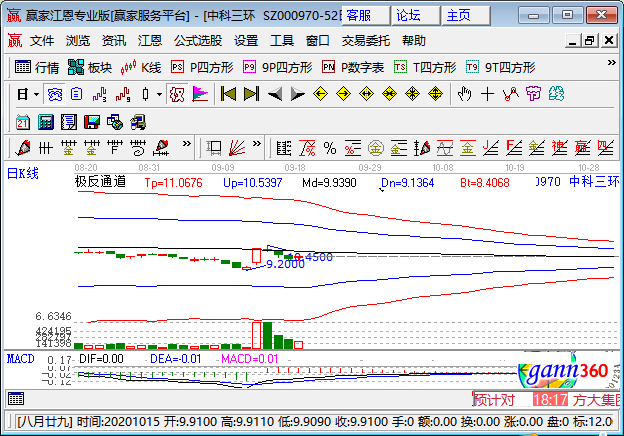Click the purple step-line 3 icon
Viewport: 624px width, 436px height.
click(x=99, y=94)
